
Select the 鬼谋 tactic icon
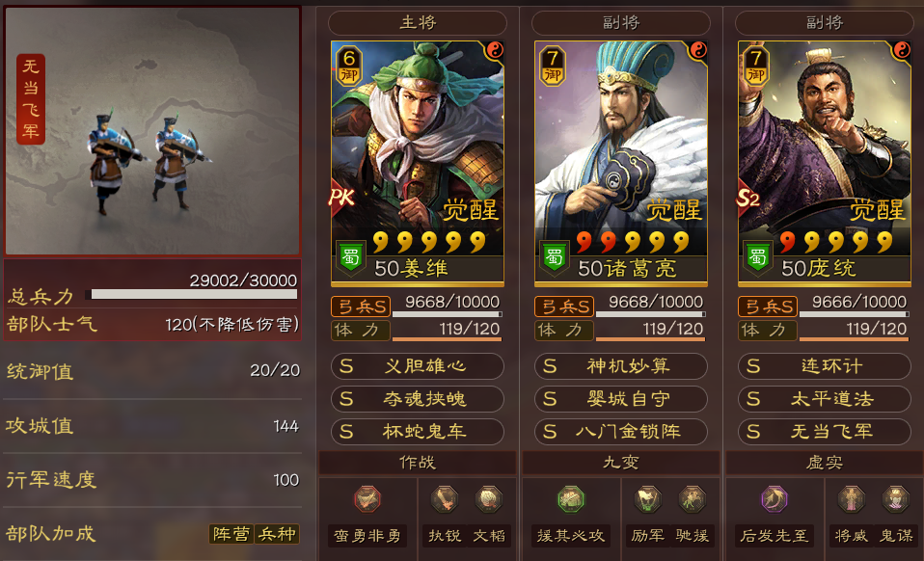[896, 499]
